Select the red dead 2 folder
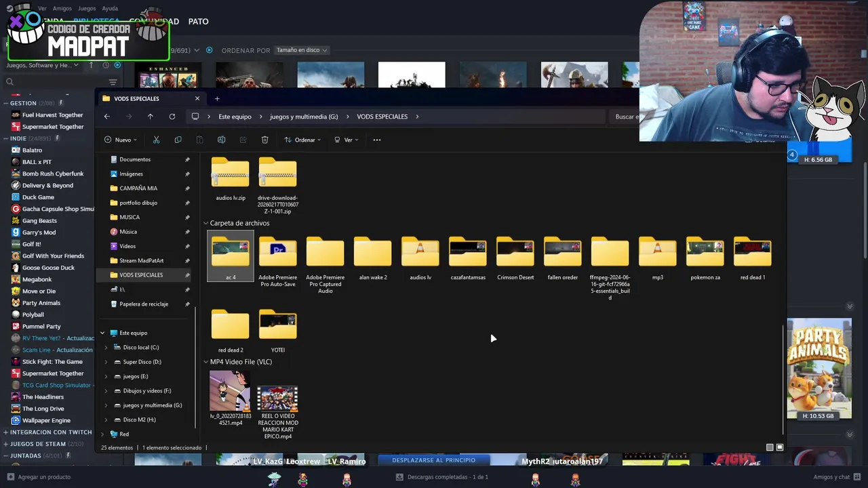The height and width of the screenshot is (488, 868). tap(231, 331)
